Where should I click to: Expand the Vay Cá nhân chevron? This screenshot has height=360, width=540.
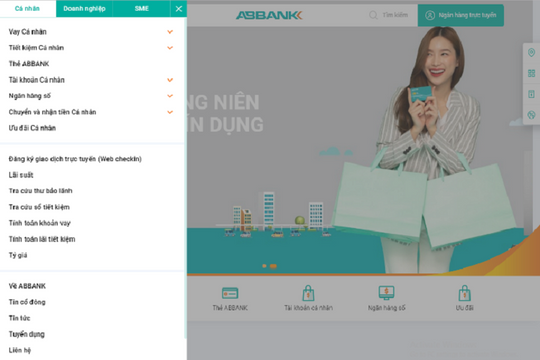(x=170, y=32)
